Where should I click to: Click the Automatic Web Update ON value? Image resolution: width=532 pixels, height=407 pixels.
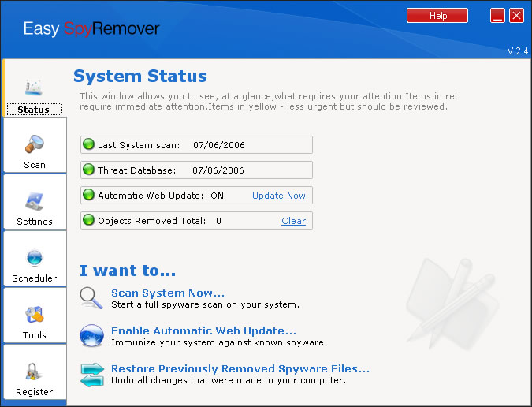pos(218,196)
